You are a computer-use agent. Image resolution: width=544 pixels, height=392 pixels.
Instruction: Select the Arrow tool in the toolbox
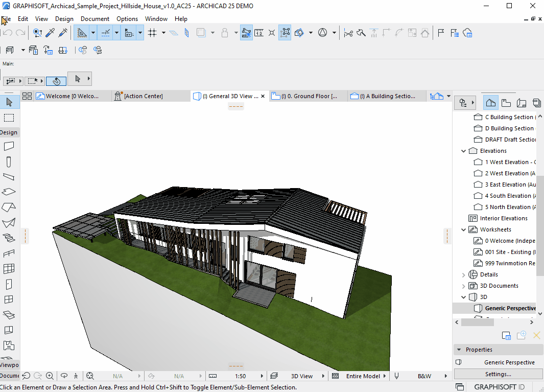click(x=9, y=102)
